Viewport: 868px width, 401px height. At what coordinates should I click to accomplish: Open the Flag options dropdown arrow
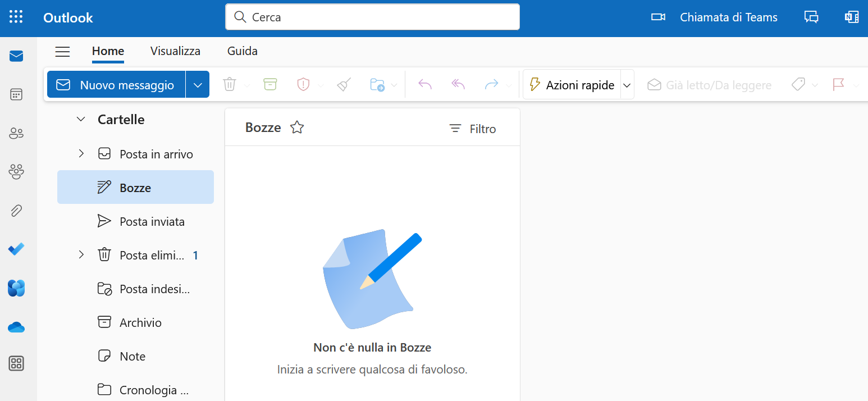(x=856, y=85)
